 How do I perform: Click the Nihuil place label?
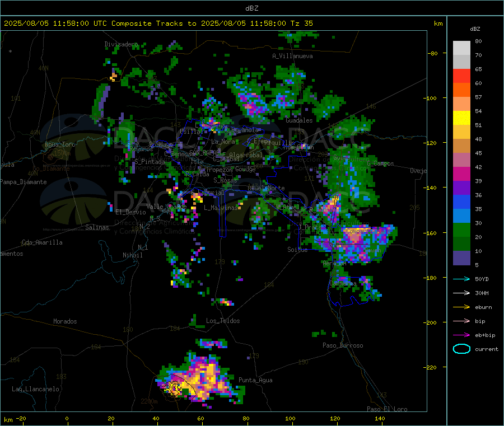pyautogui.click(x=133, y=255)
